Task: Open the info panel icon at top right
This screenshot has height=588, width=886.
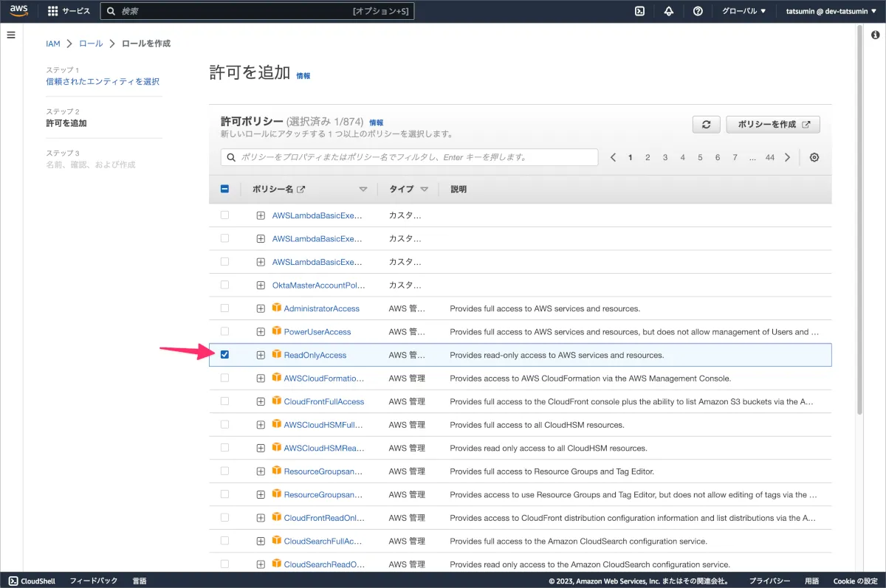Action: (875, 35)
